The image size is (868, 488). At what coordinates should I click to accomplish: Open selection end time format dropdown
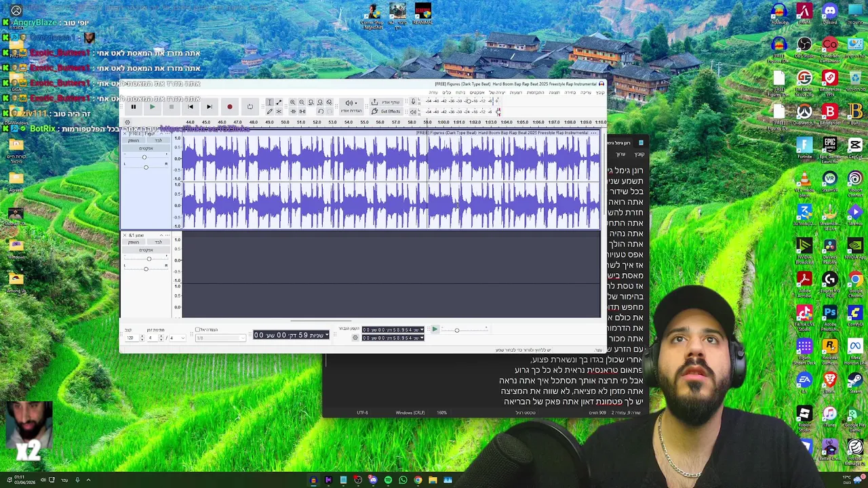(422, 338)
